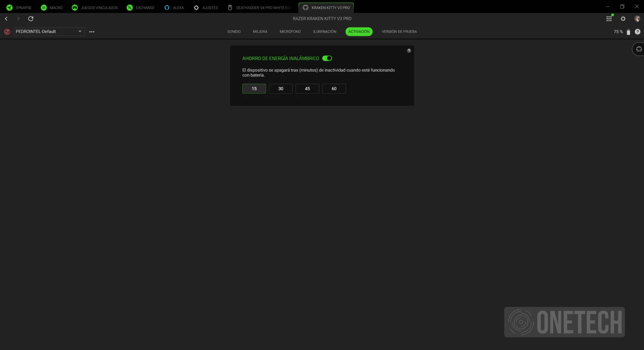Screen dimensions: 644x350
Task: Set power-off timer to 30 minutes
Action: pos(281,89)
